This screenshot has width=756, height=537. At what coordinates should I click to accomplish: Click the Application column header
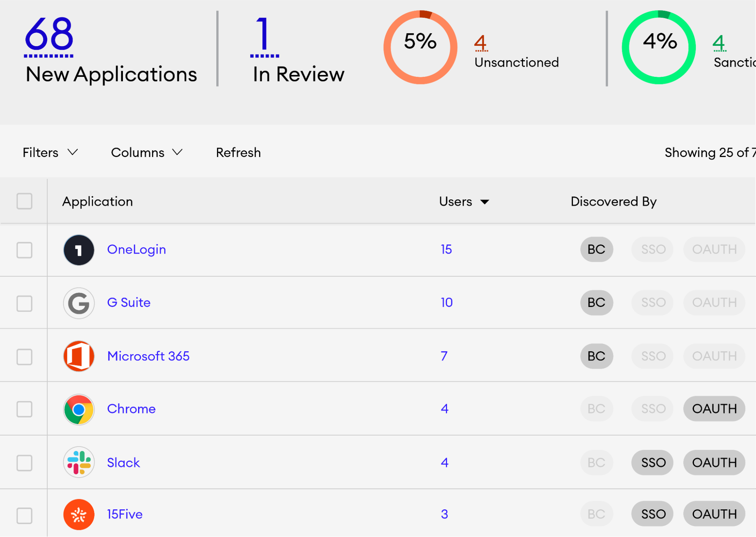pyautogui.click(x=98, y=202)
